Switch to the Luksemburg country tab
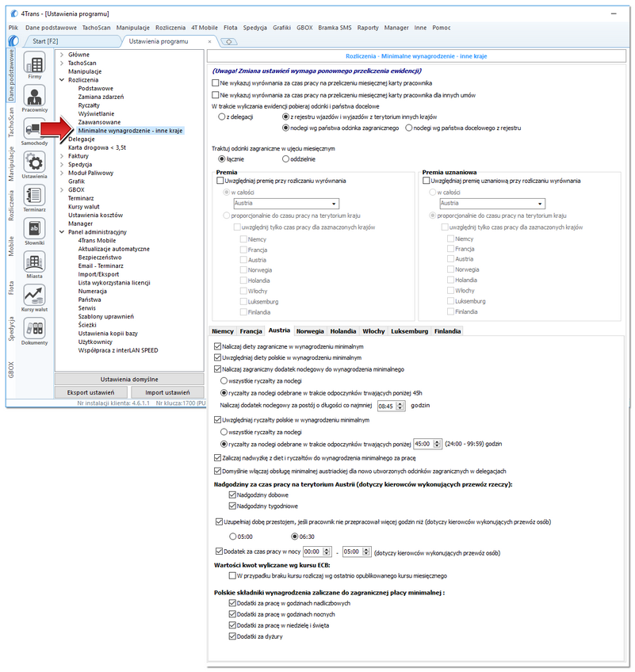This screenshot has height=672, width=635. 410,331
